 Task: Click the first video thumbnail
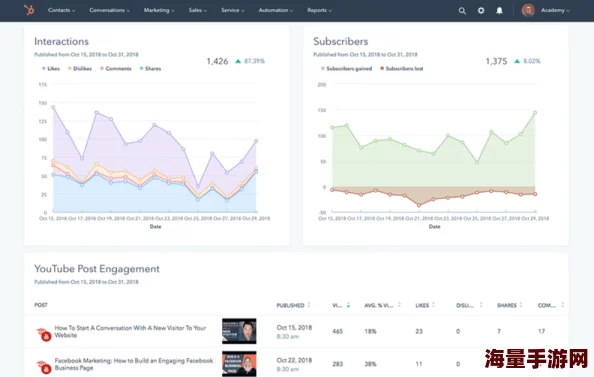(239, 331)
